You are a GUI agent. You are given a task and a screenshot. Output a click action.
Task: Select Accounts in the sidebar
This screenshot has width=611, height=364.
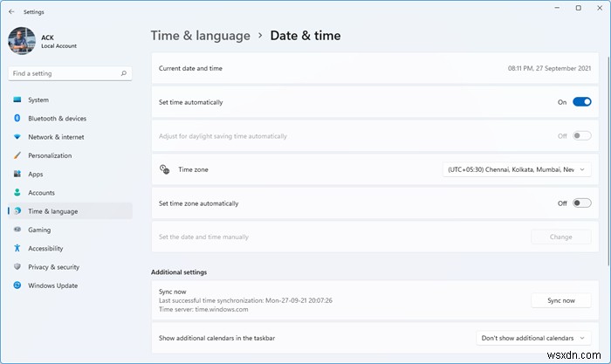point(41,193)
